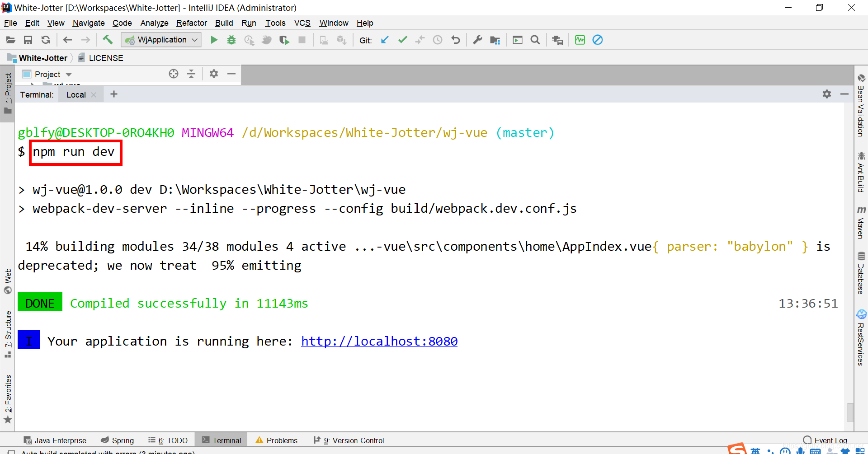
Task: Open the Web side tool window
Action: point(8,281)
